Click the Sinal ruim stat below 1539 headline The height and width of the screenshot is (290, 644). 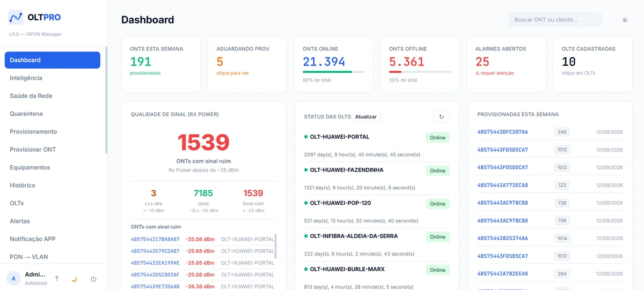coord(253,193)
